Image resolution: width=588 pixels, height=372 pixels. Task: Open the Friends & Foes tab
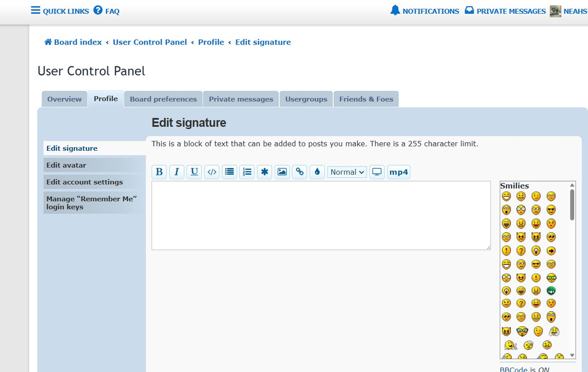(x=367, y=99)
